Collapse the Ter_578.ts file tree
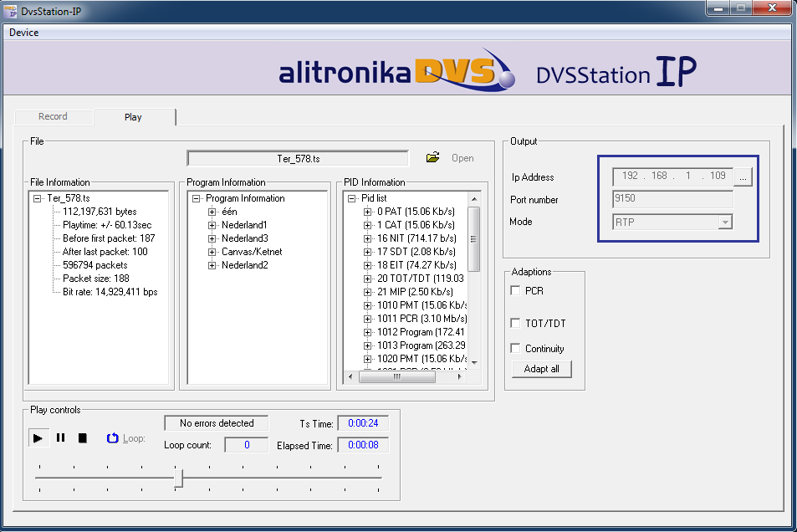The width and height of the screenshot is (797, 532). pos(37,198)
